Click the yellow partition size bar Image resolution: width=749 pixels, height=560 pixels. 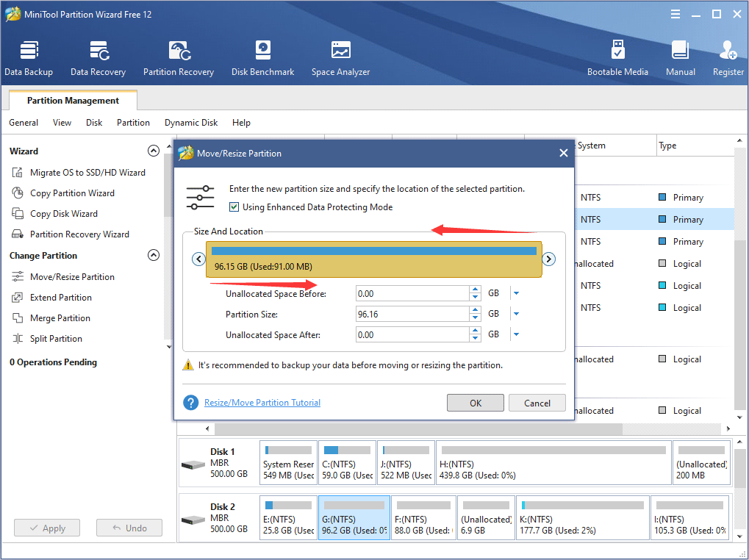[374, 259]
